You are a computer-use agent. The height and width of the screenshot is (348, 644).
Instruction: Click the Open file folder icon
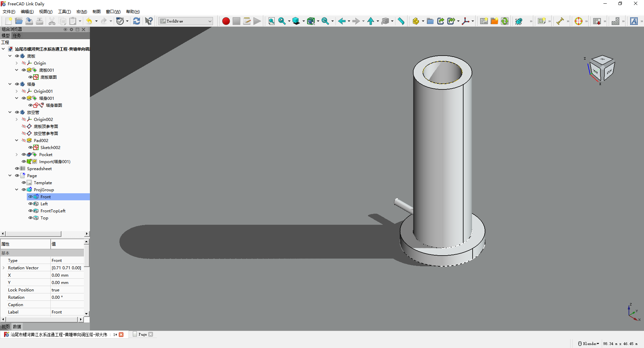(19, 21)
